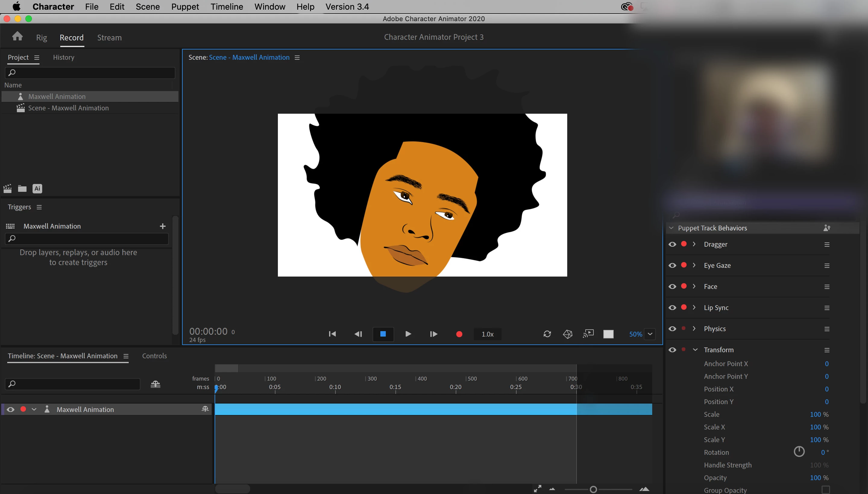Adjust the timeline zoom slider handle
The width and height of the screenshot is (868, 494).
pos(593,489)
